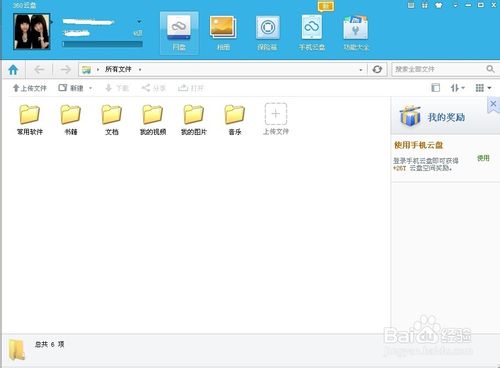The image size is (500, 368).
Task: Open the 保险箱 safe box tab
Action: [267, 33]
